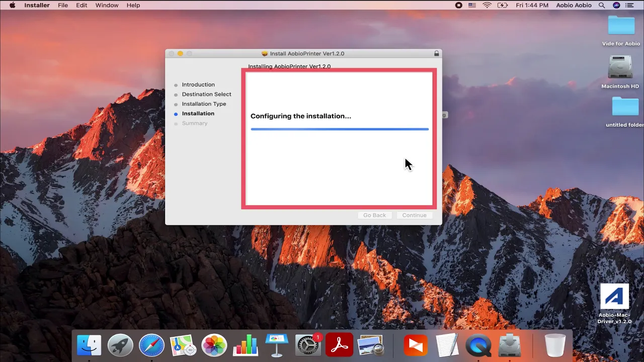Launch Numbers from the Dock
This screenshot has height=362, width=644.
coord(245,346)
